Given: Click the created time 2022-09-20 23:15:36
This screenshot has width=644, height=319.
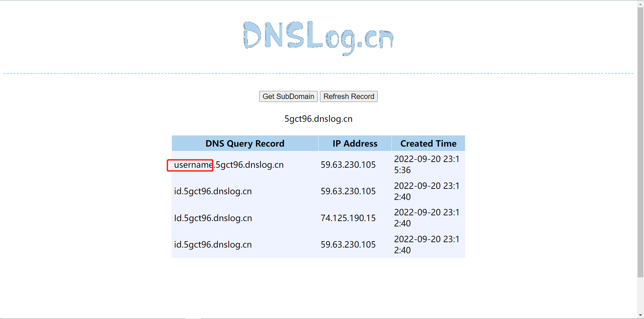Looking at the screenshot, I should (x=427, y=164).
